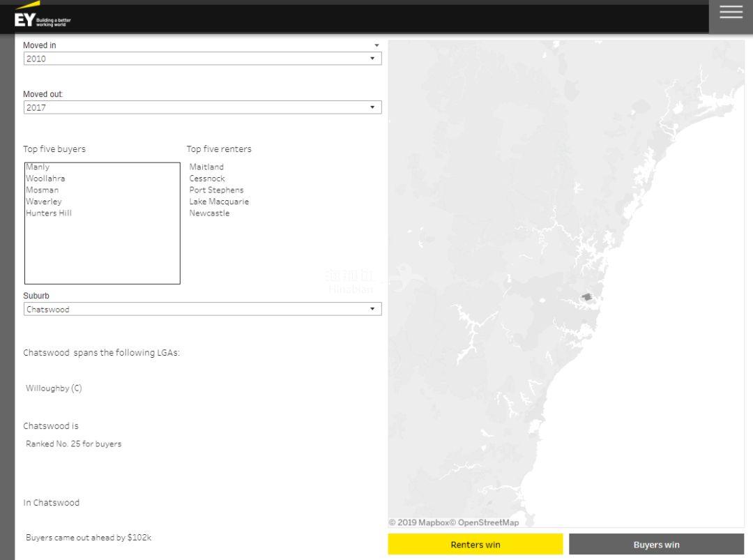Click the Top five renters heading
Screen dimensions: 753x560
[219, 149]
